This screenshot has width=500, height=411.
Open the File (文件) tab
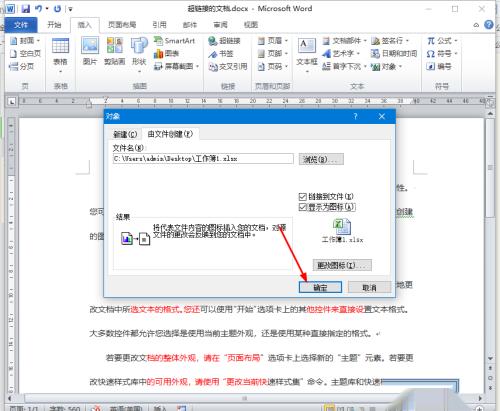click(x=21, y=25)
